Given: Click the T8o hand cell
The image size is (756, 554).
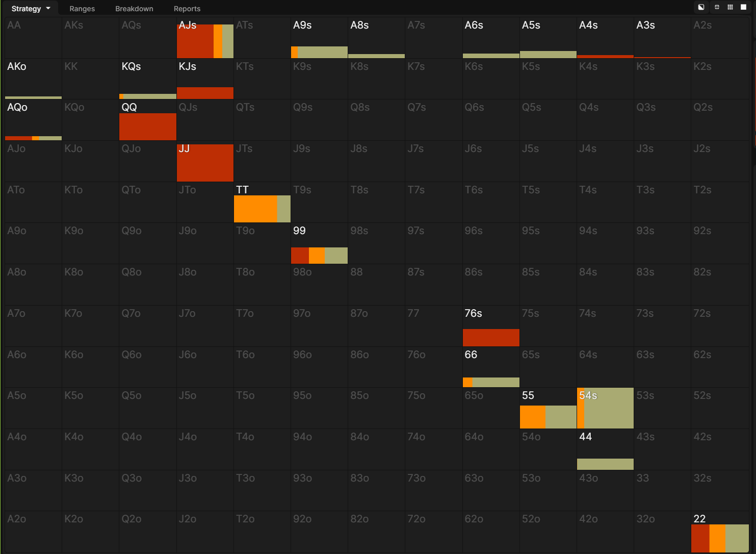Looking at the screenshot, I should [262, 285].
